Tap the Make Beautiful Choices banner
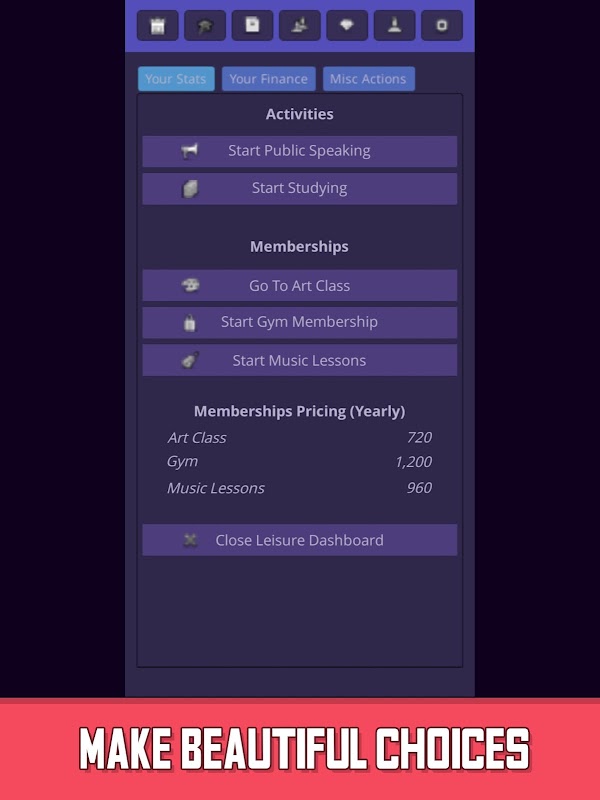 (300, 750)
